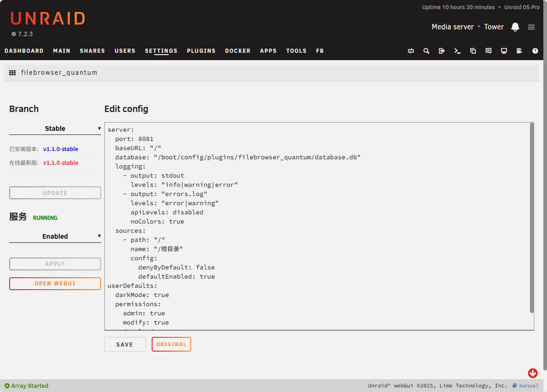Screen dimensions: 547x392
Task: Select the Settings tab
Action: coord(161,51)
